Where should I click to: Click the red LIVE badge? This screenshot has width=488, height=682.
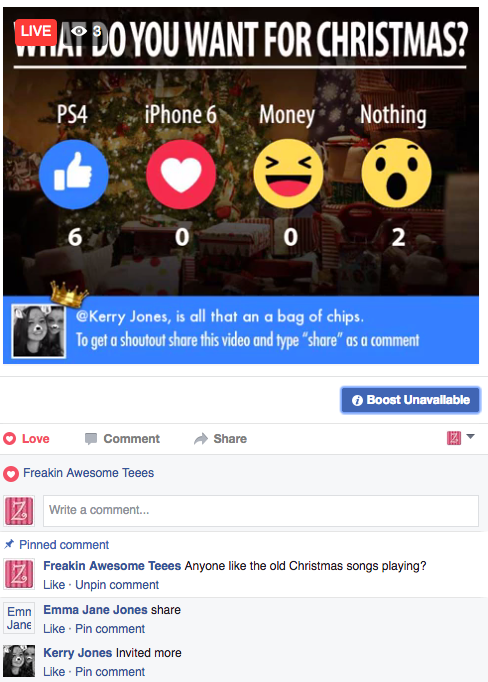coord(36,32)
